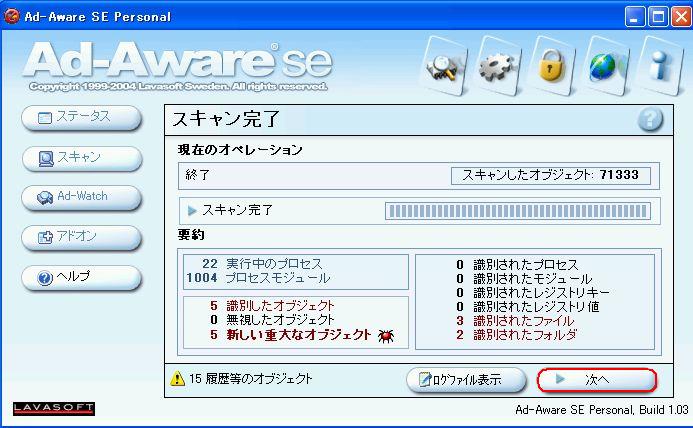Open the scan magnifier toolbar icon

tap(443, 66)
